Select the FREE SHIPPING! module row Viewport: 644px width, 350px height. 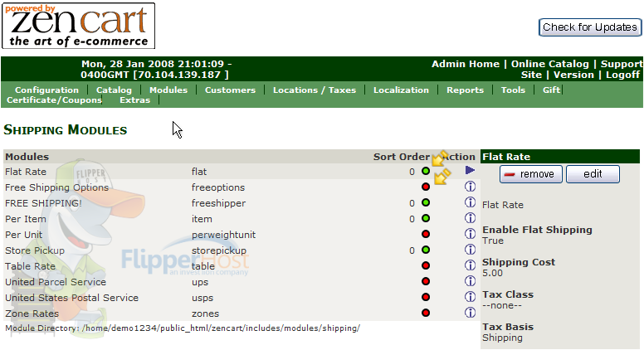click(241, 203)
